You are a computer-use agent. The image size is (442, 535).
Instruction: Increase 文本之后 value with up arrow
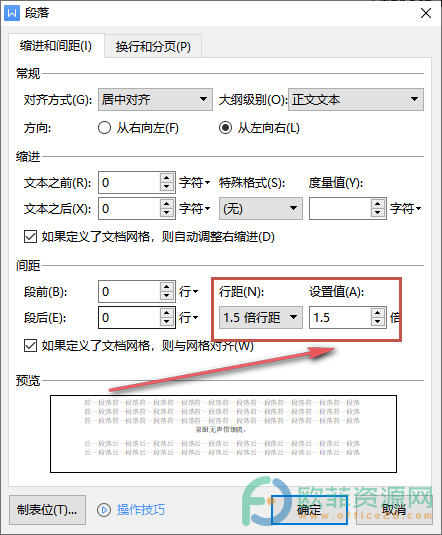pos(167,204)
